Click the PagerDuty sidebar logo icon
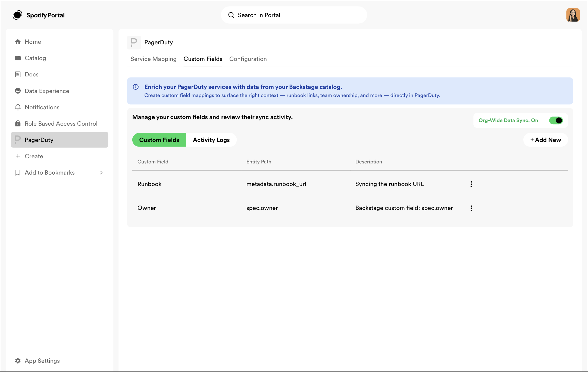Image resolution: width=588 pixels, height=372 pixels. click(x=18, y=140)
